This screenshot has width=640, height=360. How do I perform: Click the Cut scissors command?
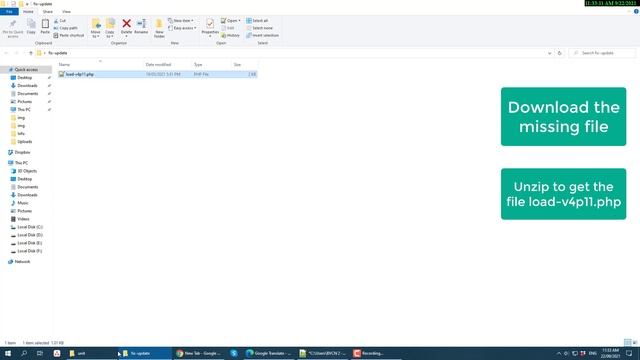click(x=60, y=20)
